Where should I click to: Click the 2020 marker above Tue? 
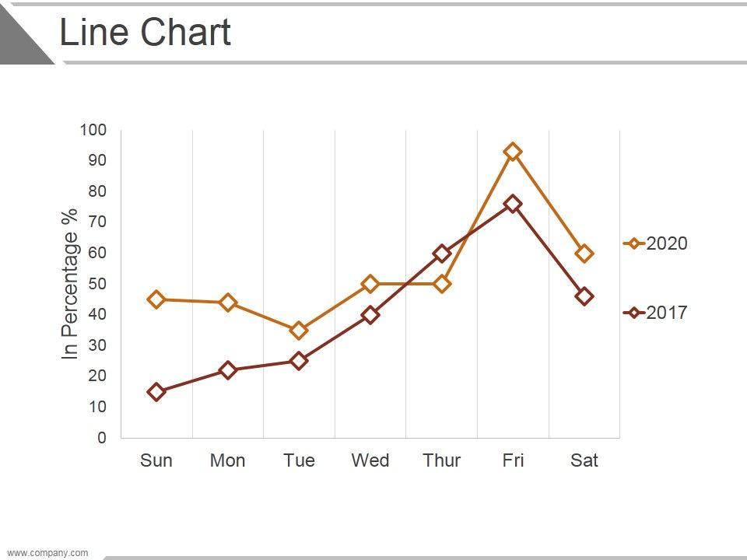[299, 331]
